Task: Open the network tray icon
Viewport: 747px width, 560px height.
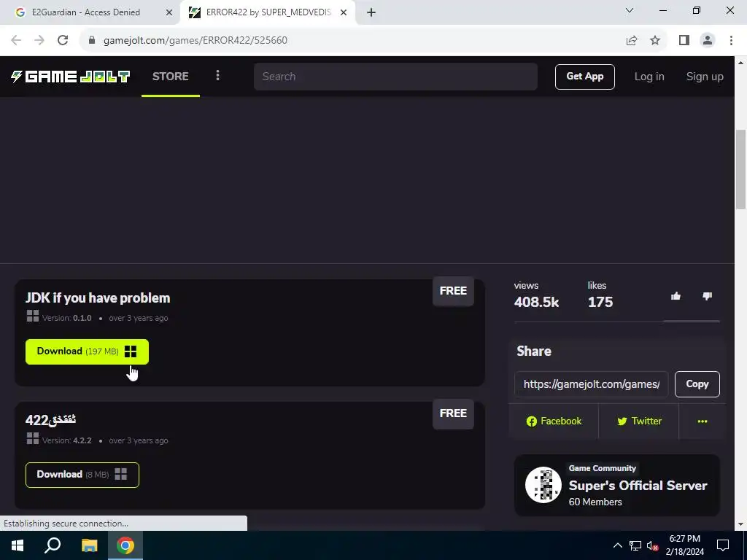Action: (x=635, y=545)
